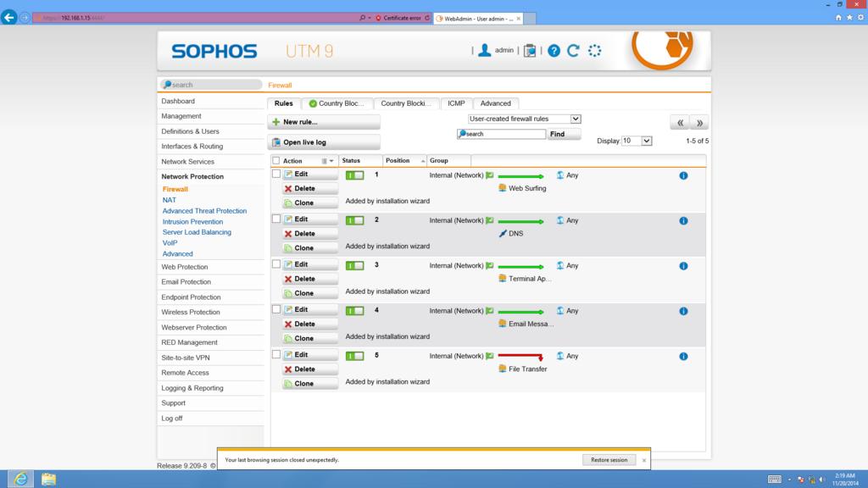Screen dimensions: 868x488
Task: Open User-created firewall rules dropdown
Action: pos(524,119)
